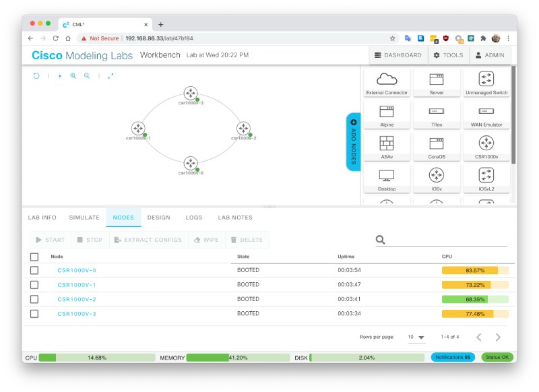Choose the CoreOS node icon
Image resolution: width=539 pixels, height=392 pixels.
437,143
